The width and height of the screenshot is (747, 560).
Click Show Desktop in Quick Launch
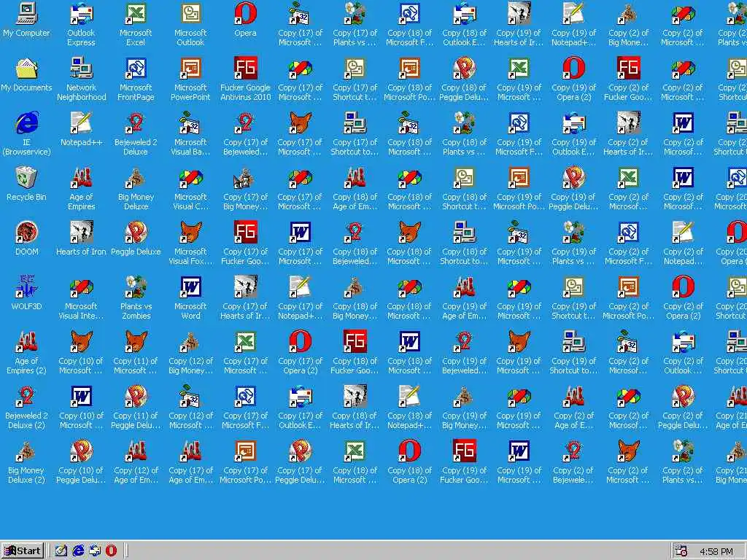click(x=61, y=551)
